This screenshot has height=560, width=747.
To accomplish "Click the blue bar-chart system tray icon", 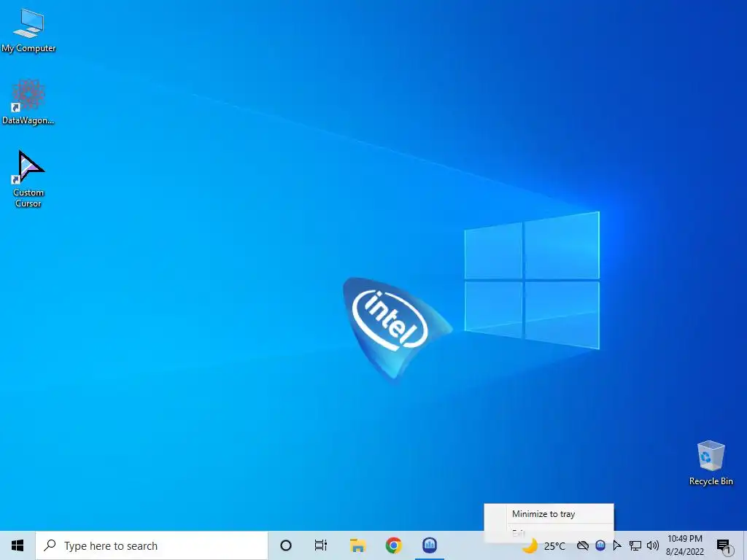I will (x=601, y=545).
